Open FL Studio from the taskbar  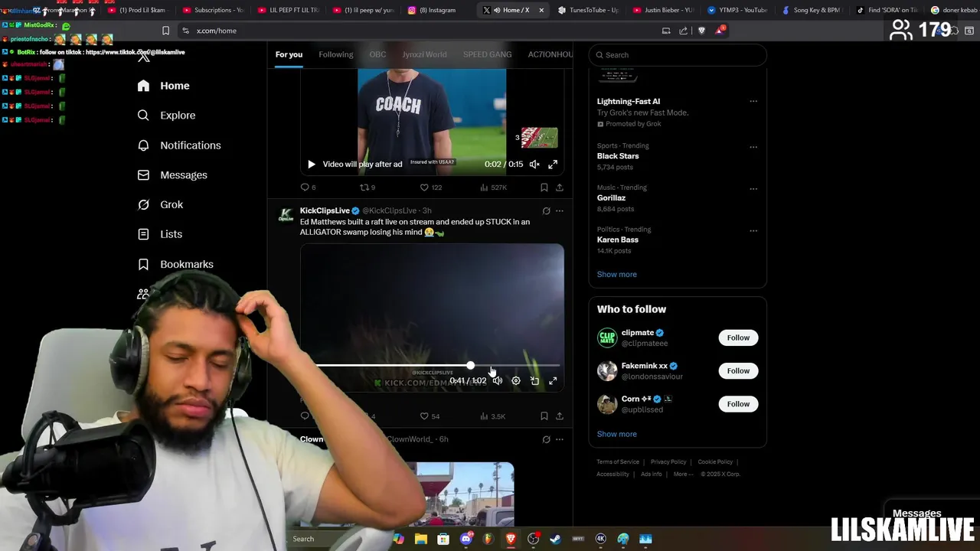[x=488, y=539]
